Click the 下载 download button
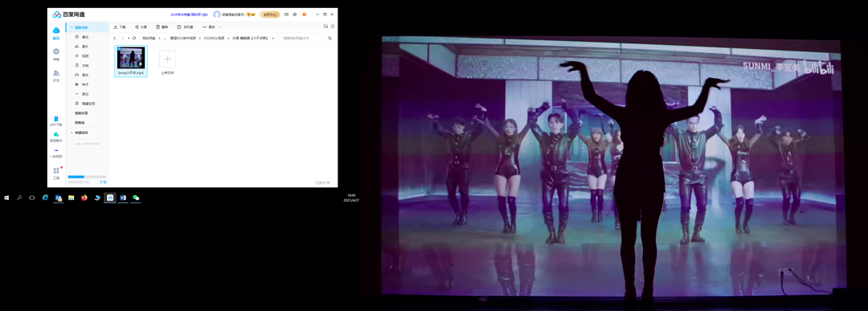Viewport: 868px width, 311px height. coord(120,27)
